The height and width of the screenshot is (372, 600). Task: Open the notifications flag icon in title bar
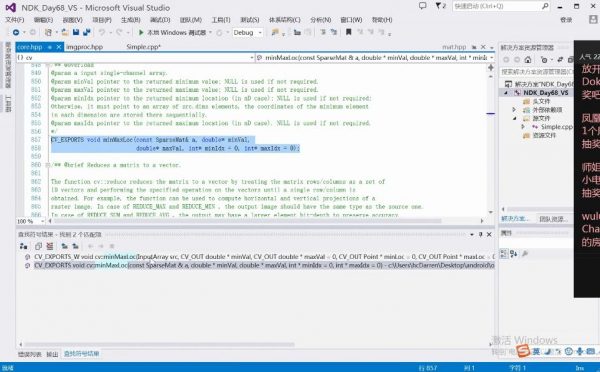click(x=438, y=6)
